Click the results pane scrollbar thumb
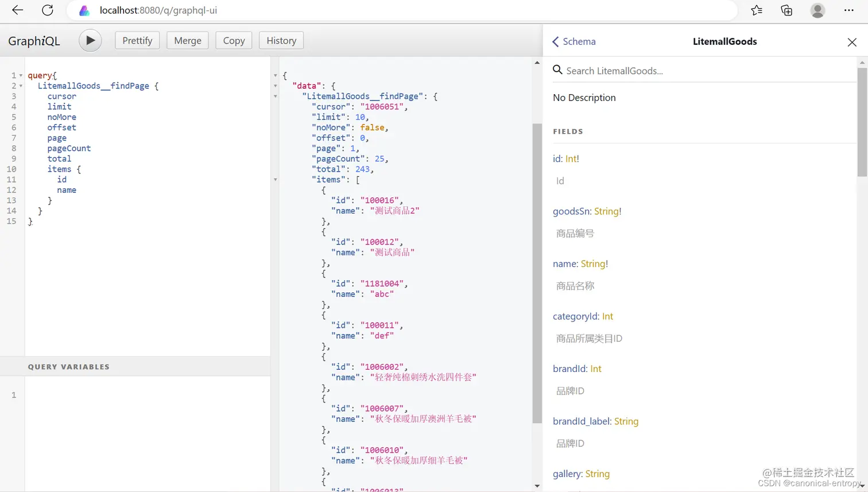868x492 pixels. coord(537,273)
